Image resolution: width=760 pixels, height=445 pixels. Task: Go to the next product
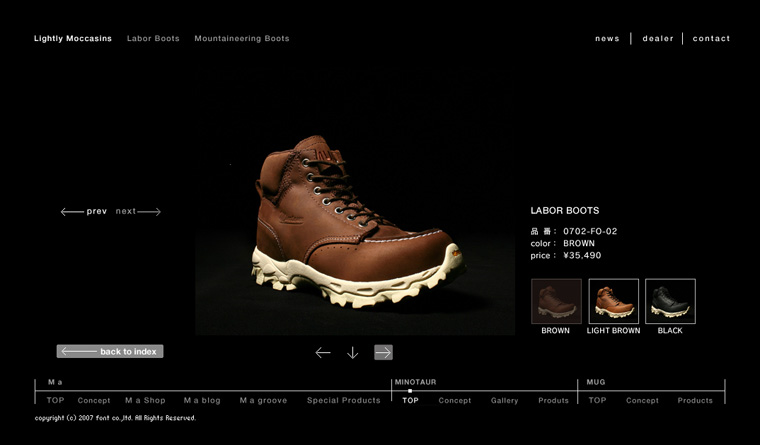click(138, 211)
